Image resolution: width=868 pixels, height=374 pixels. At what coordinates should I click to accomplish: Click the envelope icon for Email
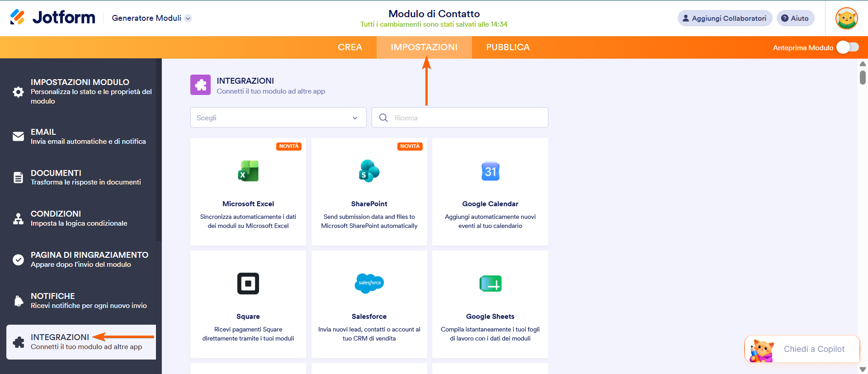point(18,137)
